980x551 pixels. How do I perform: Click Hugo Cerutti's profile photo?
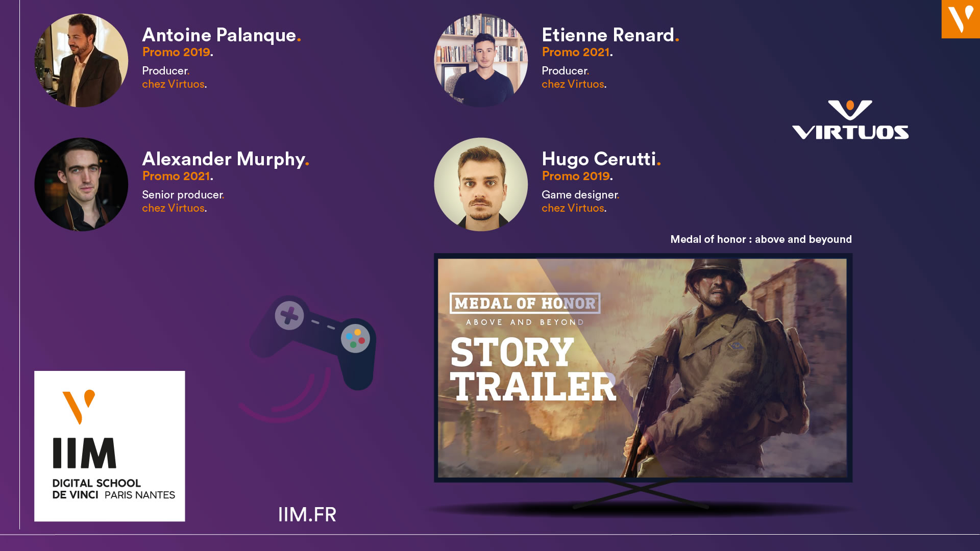481,184
